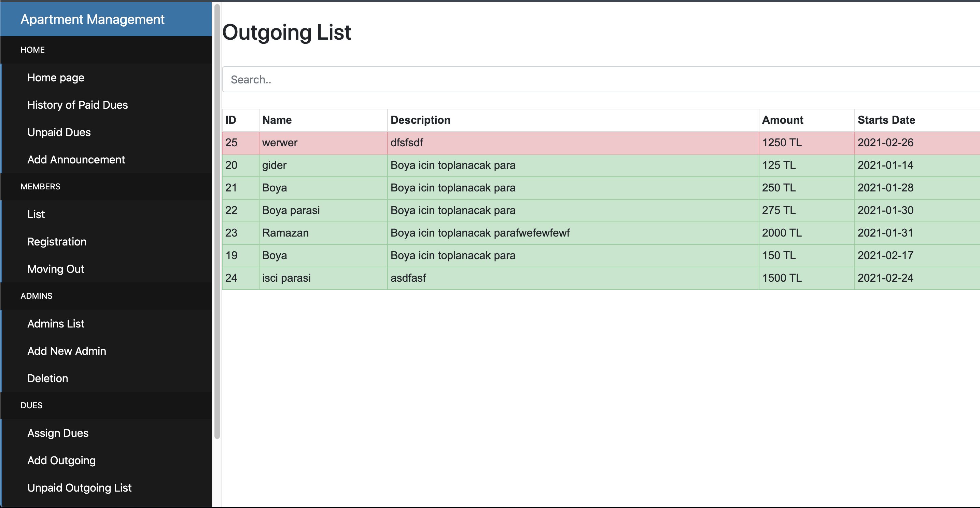980x508 pixels.
Task: Go to History of Paid Dues
Action: (77, 105)
